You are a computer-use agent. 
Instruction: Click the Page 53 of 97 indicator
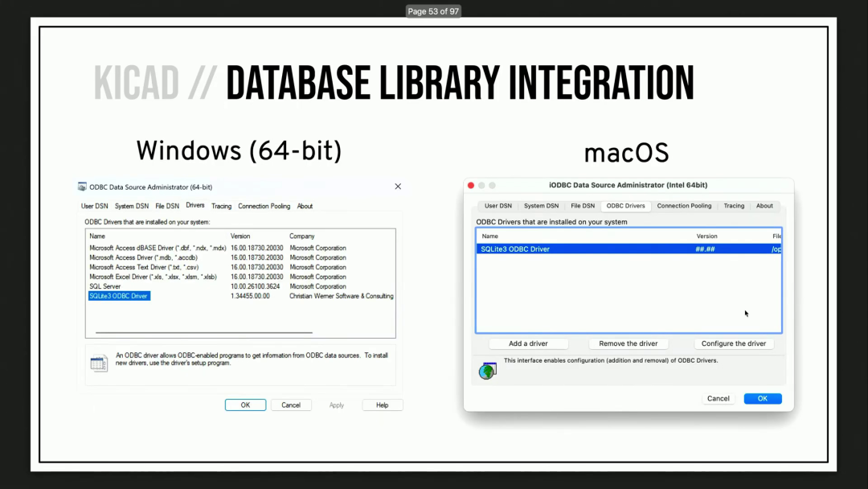433,11
